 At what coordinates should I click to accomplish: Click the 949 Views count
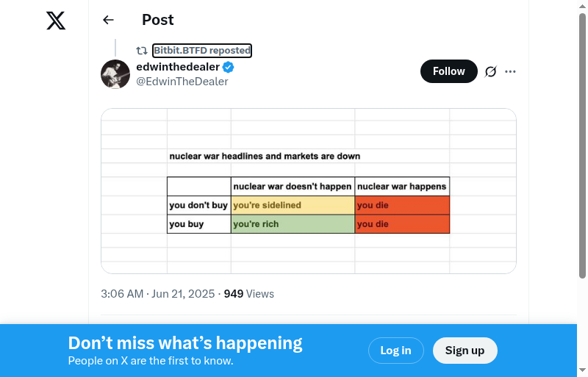pos(248,294)
